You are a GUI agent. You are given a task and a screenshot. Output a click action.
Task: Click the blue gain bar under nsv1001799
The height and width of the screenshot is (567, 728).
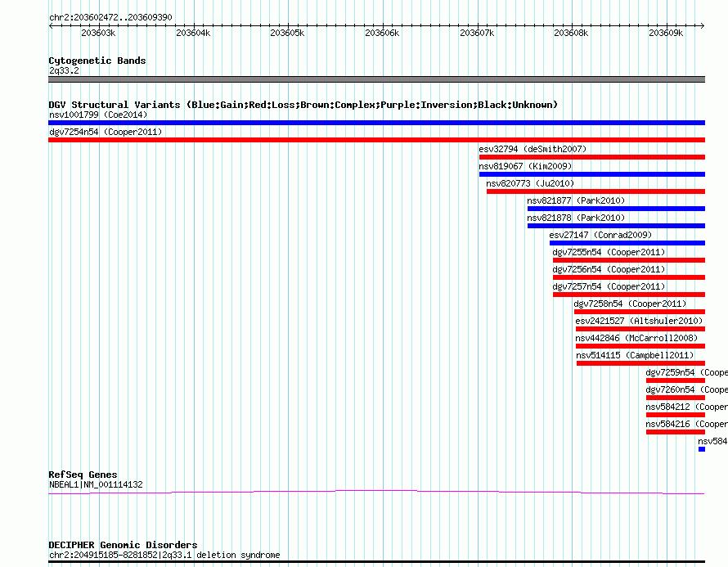click(x=376, y=123)
